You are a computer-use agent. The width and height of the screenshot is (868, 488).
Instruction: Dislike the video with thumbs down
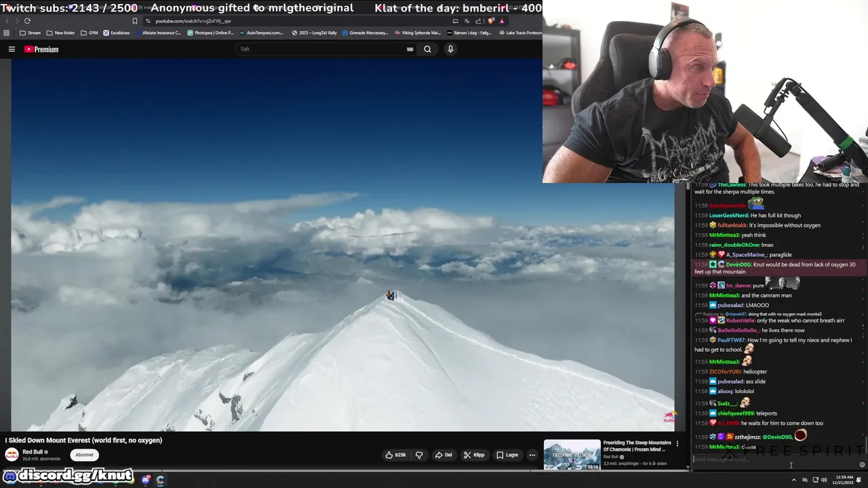pyautogui.click(x=419, y=455)
